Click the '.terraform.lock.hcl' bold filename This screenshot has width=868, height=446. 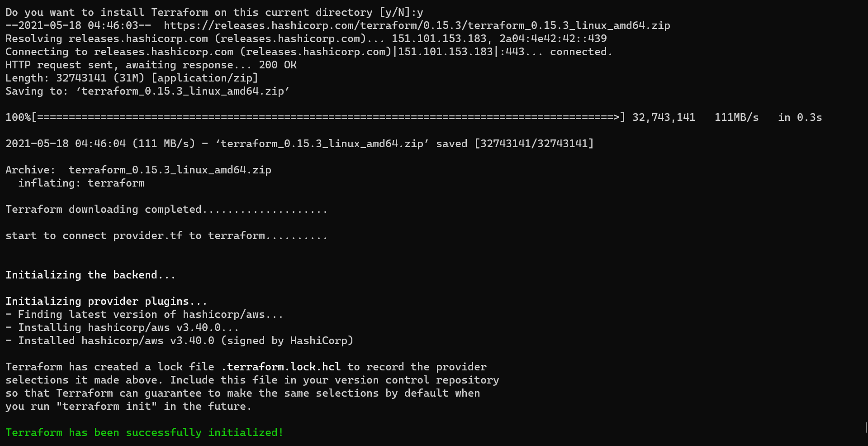pos(281,367)
